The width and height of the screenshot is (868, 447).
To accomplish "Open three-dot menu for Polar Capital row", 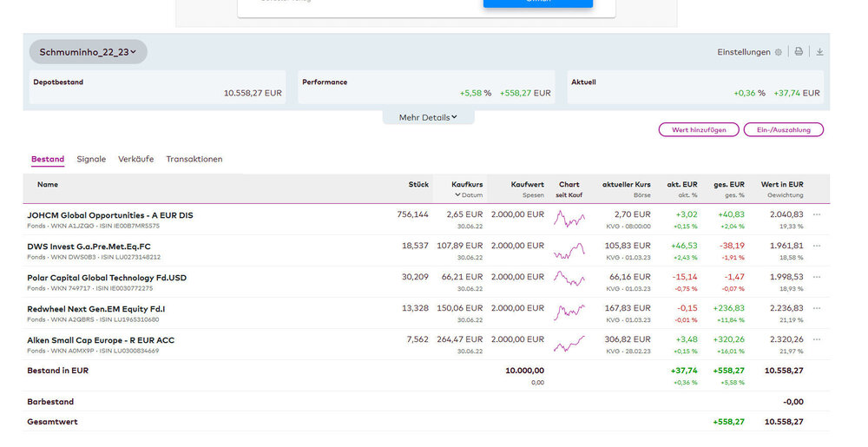I will tap(816, 278).
